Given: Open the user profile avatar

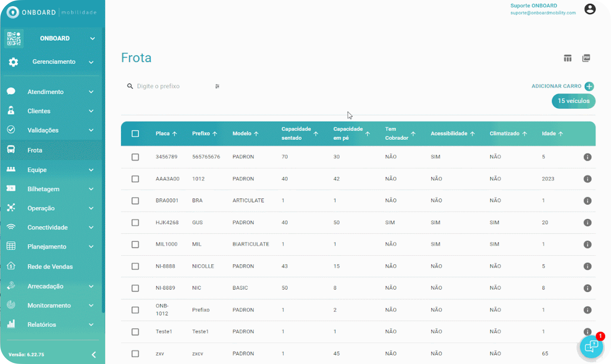Looking at the screenshot, I should point(590,9).
